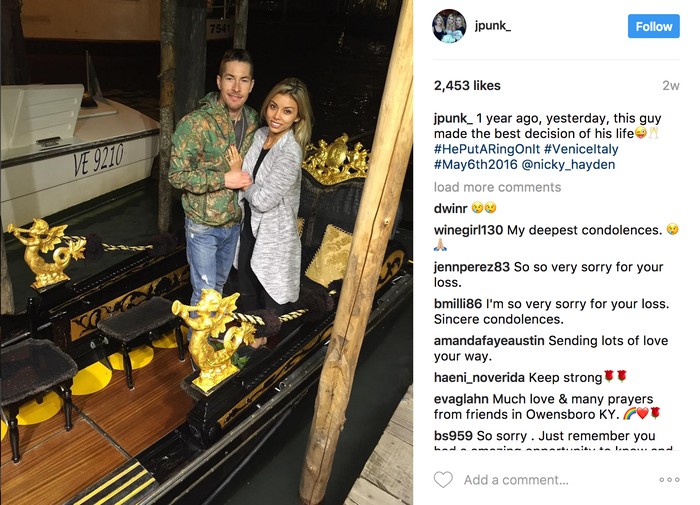Click the gondola couple photo
The width and height of the screenshot is (700, 505).
(206, 252)
